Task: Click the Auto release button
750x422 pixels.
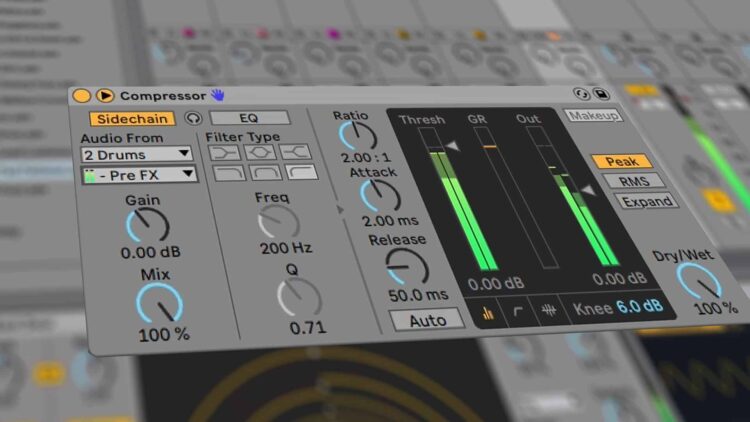Action: point(427,320)
